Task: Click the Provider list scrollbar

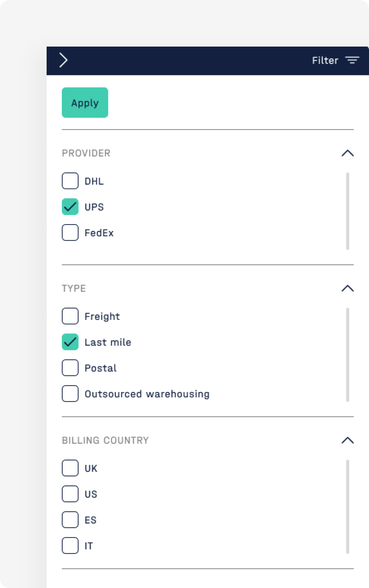Action: [348, 211]
